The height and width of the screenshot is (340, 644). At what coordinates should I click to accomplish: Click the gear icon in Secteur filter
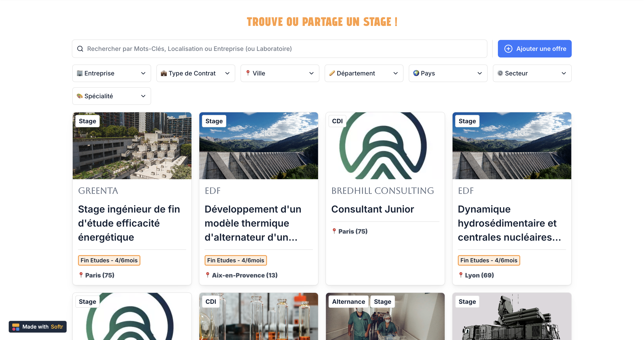[500, 73]
